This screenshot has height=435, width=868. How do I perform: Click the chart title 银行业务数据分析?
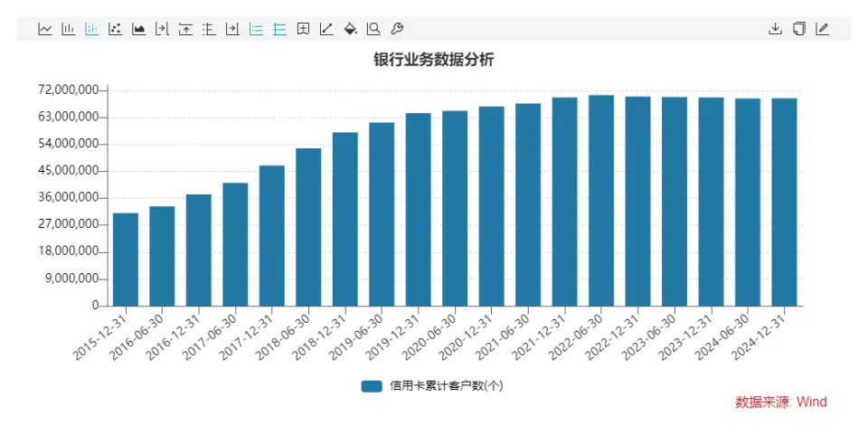[x=433, y=60]
